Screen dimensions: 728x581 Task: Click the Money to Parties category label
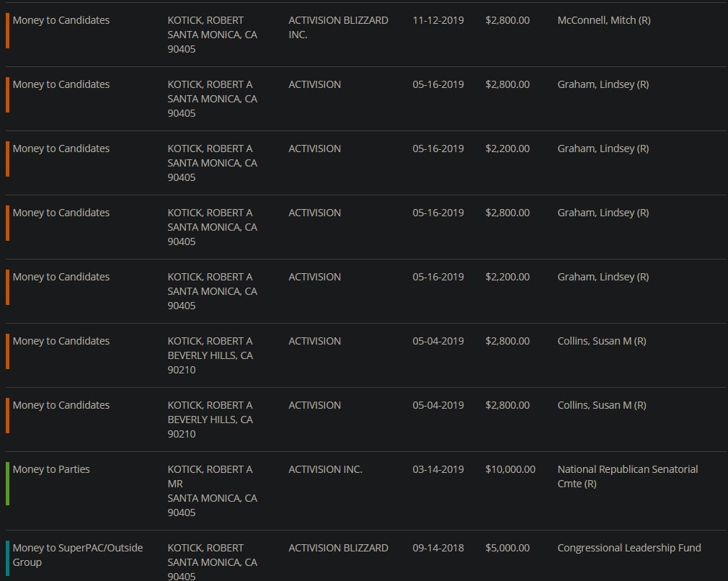coord(51,469)
